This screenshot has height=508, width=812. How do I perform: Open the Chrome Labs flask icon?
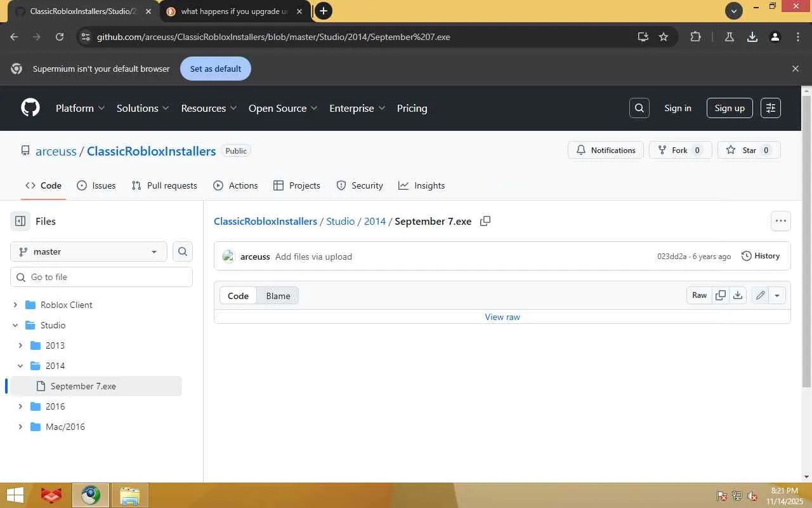click(730, 37)
